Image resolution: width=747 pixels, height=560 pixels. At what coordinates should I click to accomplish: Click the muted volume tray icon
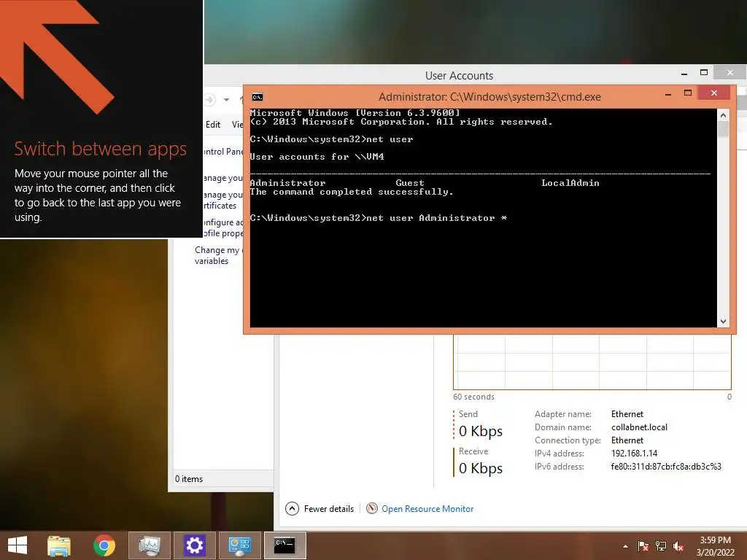click(x=678, y=546)
